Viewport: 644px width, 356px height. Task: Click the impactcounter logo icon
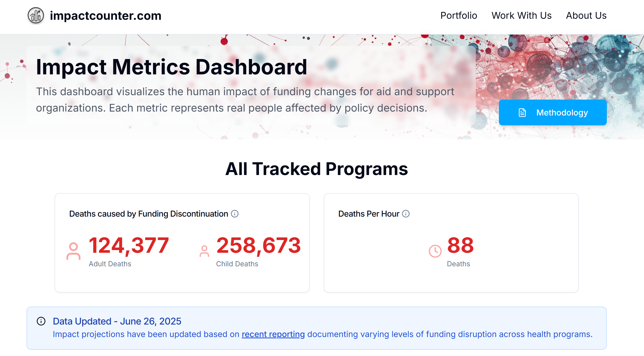point(36,16)
